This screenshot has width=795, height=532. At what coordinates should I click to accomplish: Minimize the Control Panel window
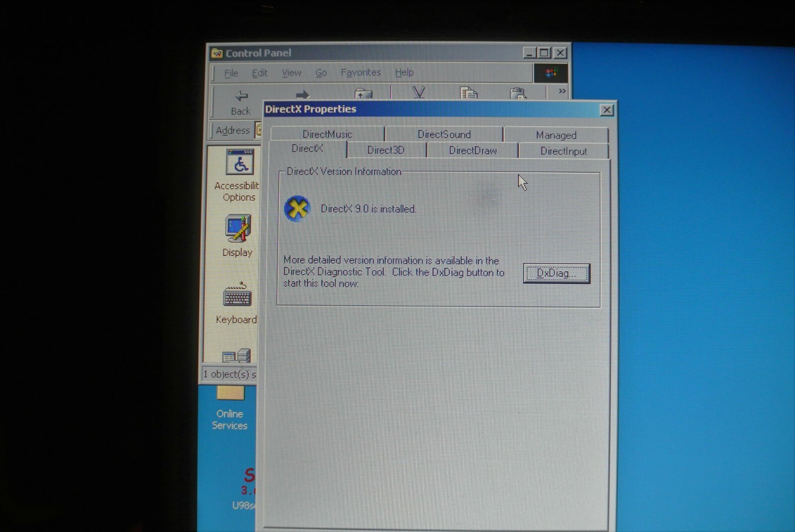coord(530,53)
